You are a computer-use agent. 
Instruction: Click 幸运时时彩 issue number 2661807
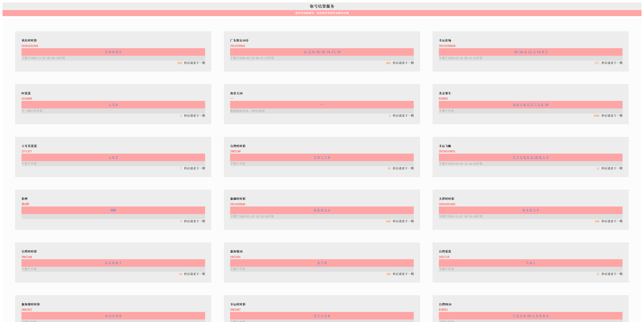pyautogui.click(x=235, y=310)
